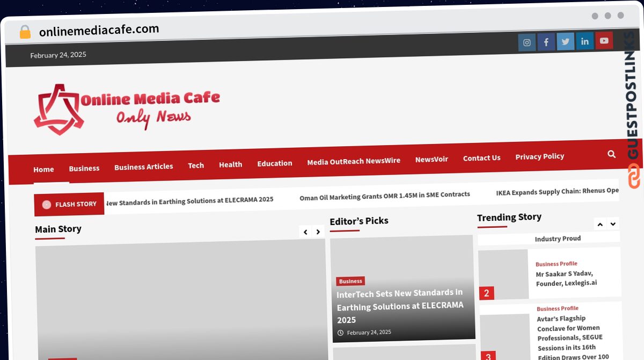Viewport: 644px width, 360px height.
Task: Click the February 24, 2025 header date
Action: pos(58,55)
